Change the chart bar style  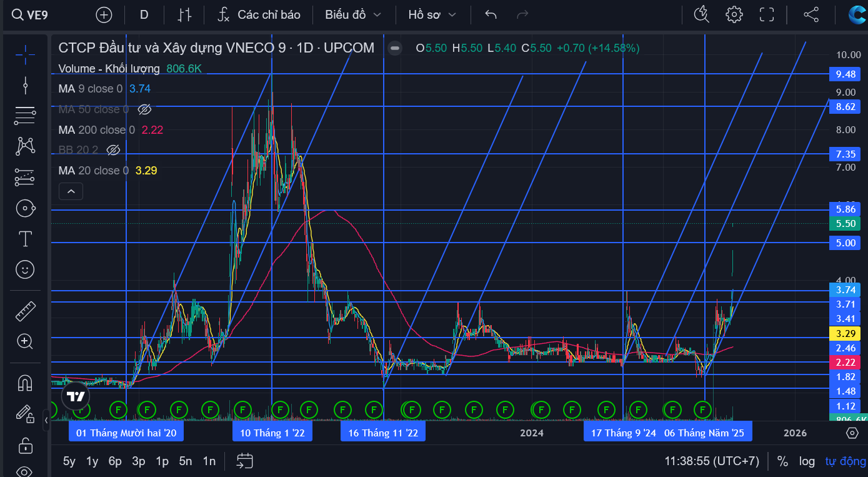click(184, 14)
